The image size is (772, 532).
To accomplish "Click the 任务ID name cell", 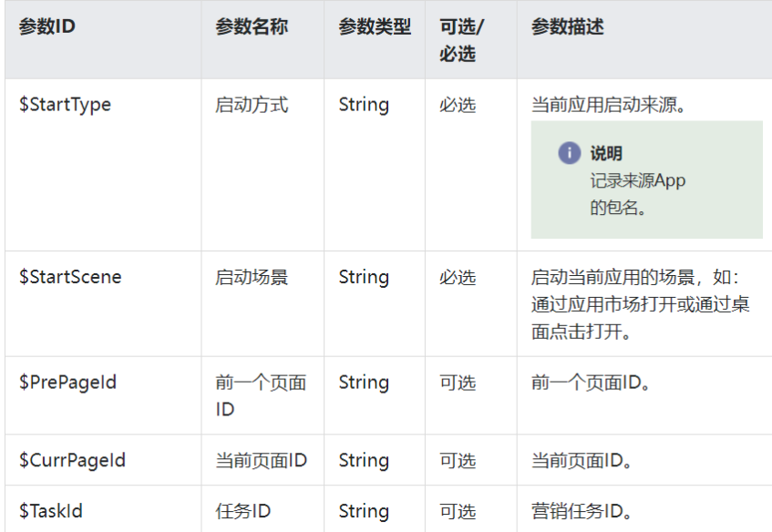I will point(242,511).
